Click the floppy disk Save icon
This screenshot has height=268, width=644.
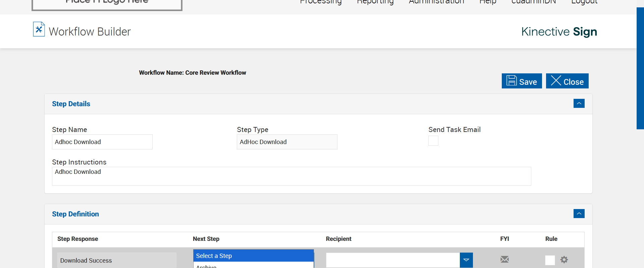512,81
